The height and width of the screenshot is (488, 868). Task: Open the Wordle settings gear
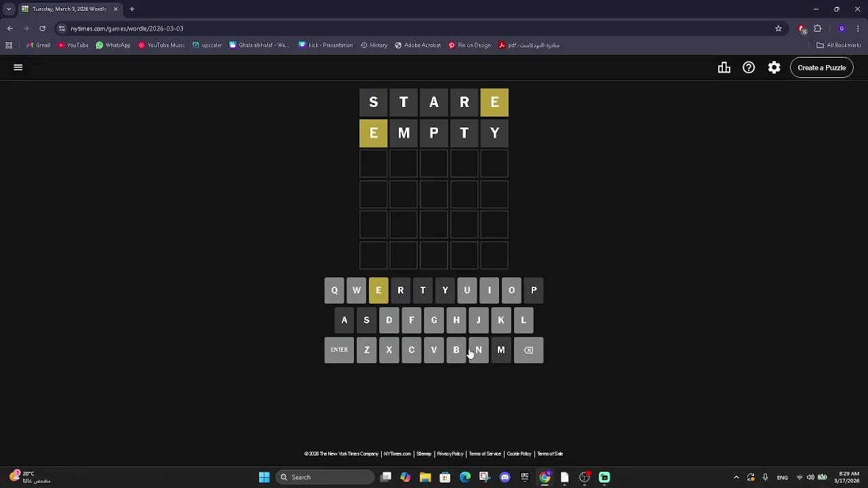click(774, 68)
